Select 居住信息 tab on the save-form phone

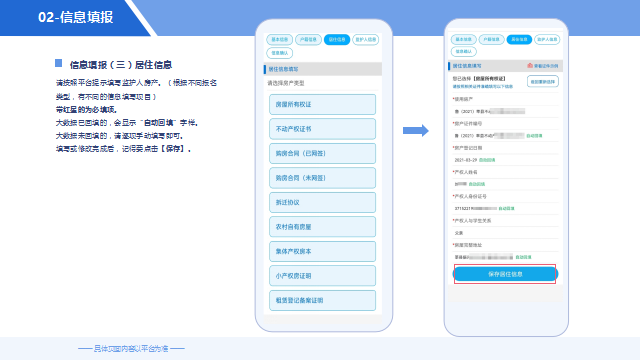click(519, 40)
